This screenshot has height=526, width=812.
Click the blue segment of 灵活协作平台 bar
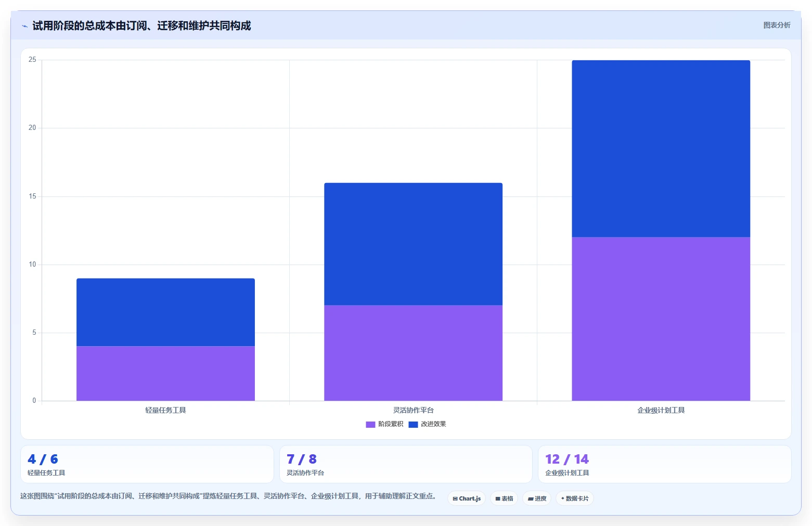coord(413,244)
